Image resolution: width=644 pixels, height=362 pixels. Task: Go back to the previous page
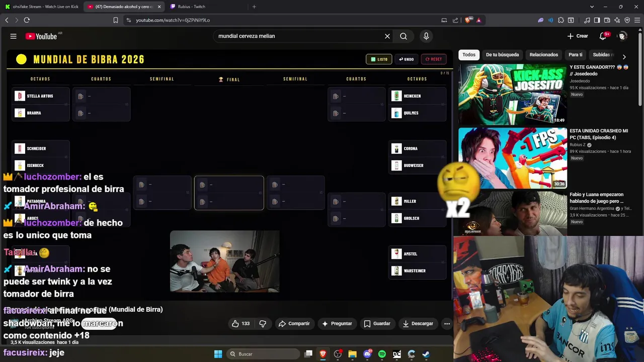click(x=7, y=20)
